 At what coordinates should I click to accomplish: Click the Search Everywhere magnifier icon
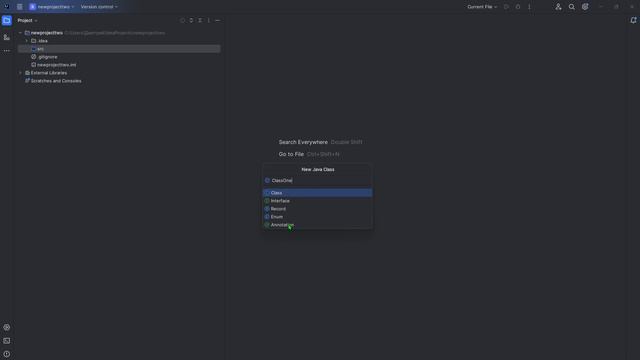[571, 7]
